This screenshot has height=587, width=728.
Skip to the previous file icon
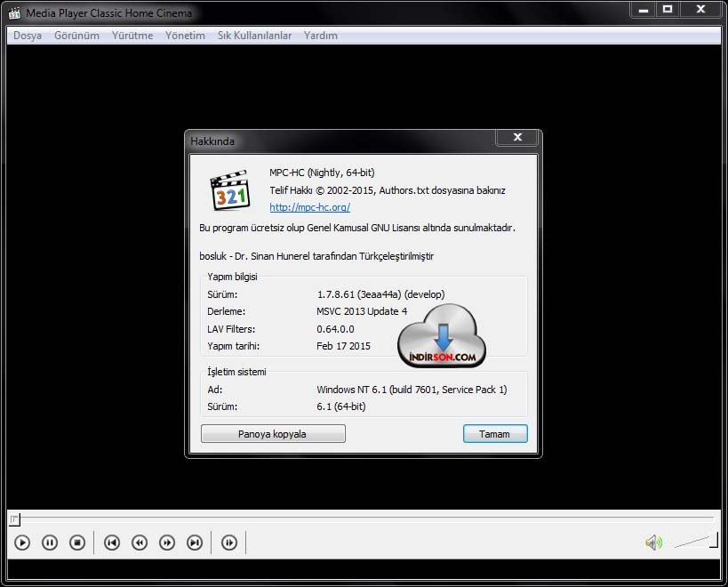(112, 543)
